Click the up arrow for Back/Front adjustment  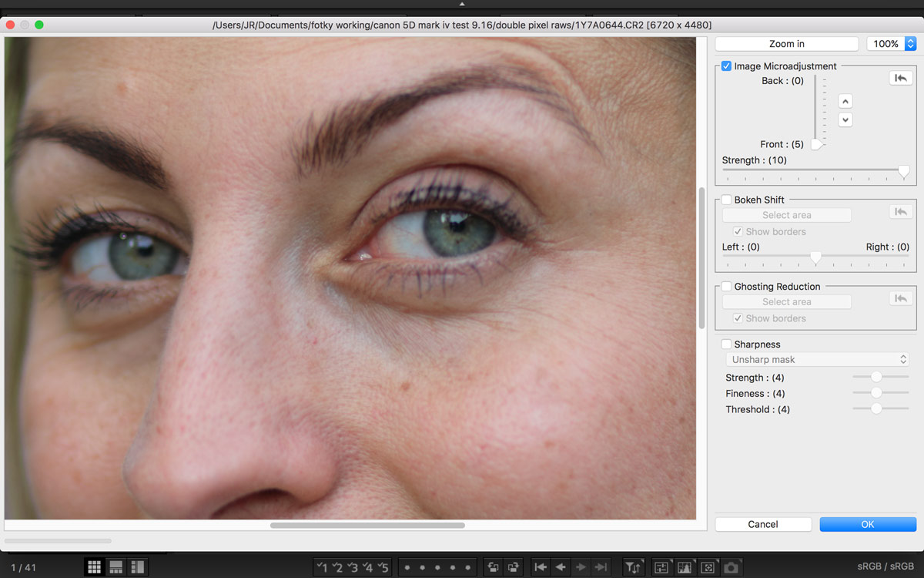tap(845, 102)
